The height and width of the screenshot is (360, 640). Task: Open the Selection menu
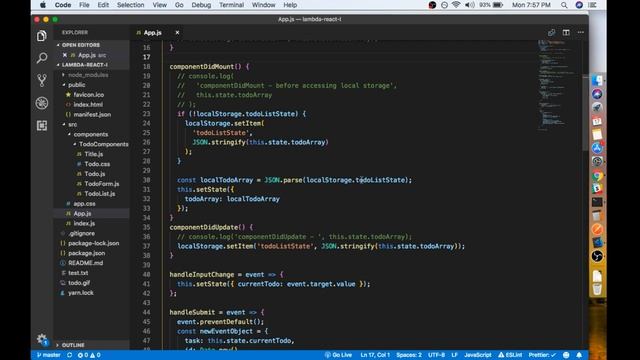(130, 5)
